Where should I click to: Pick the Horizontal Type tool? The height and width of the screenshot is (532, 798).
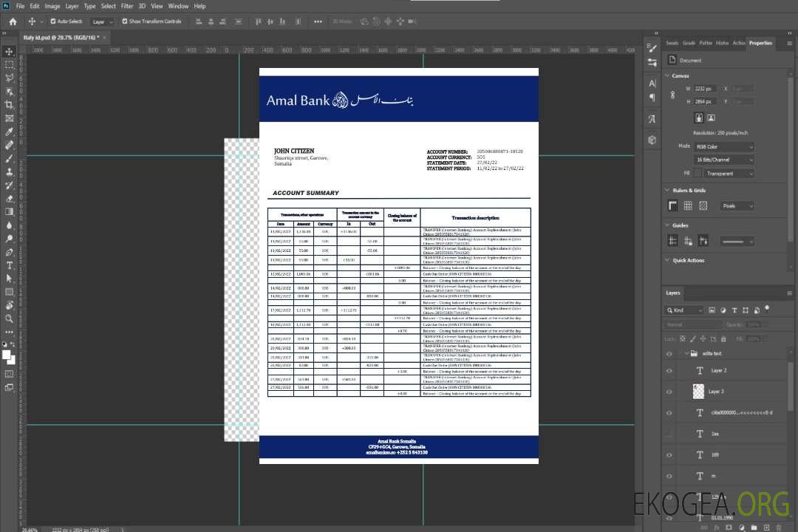click(x=9, y=265)
